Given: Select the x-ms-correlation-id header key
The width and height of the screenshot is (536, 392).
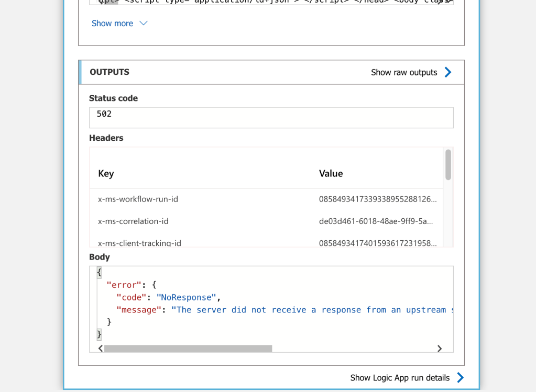Looking at the screenshot, I should pos(133,221).
